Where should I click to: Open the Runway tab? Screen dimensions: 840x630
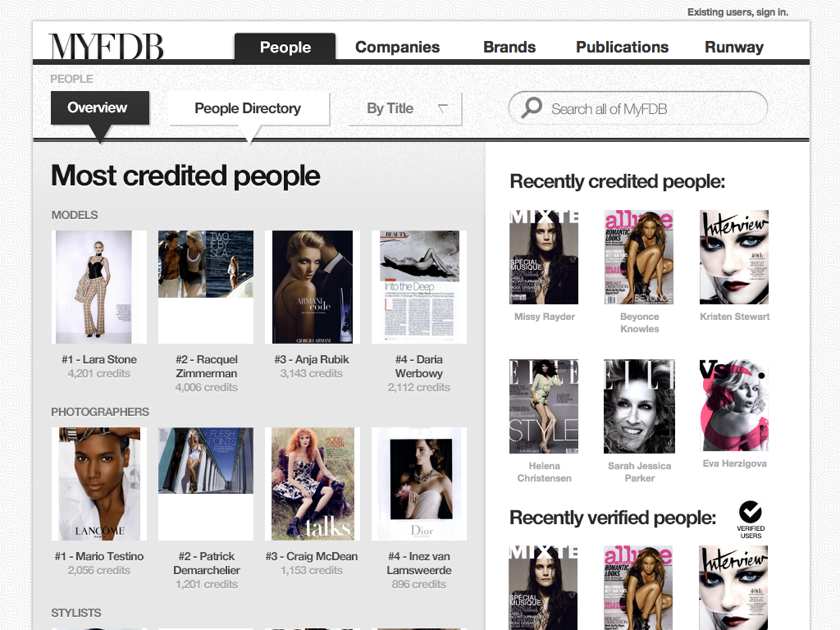(x=734, y=47)
